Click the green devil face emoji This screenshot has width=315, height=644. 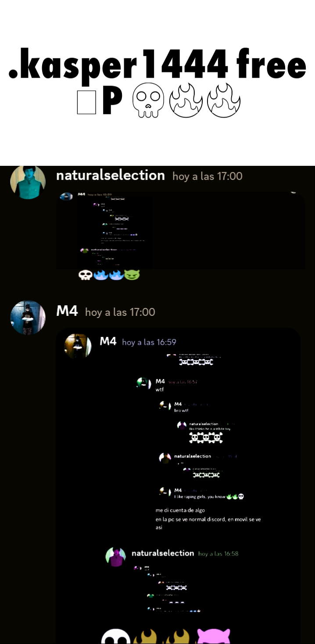131,275
